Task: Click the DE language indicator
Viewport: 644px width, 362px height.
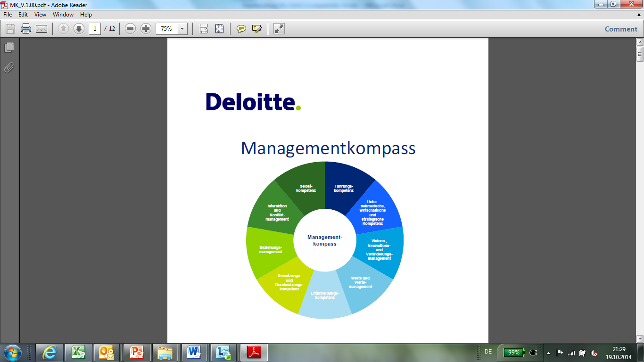Action: click(x=488, y=352)
